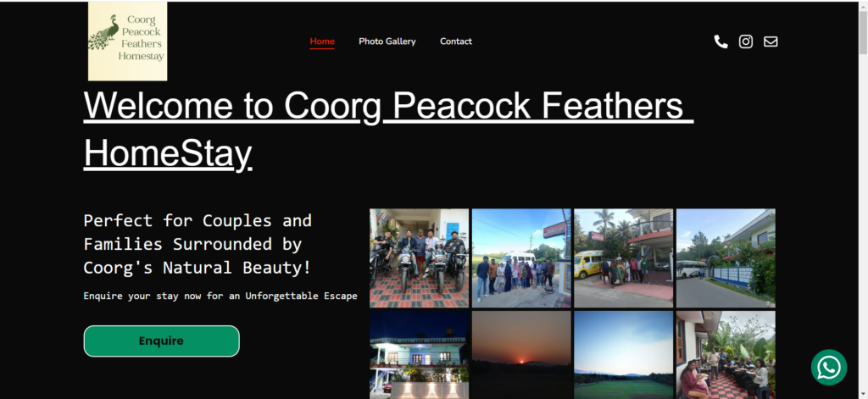Image resolution: width=868 pixels, height=399 pixels.
Task: Open the sunset photo thumbnail
Action: click(x=521, y=355)
